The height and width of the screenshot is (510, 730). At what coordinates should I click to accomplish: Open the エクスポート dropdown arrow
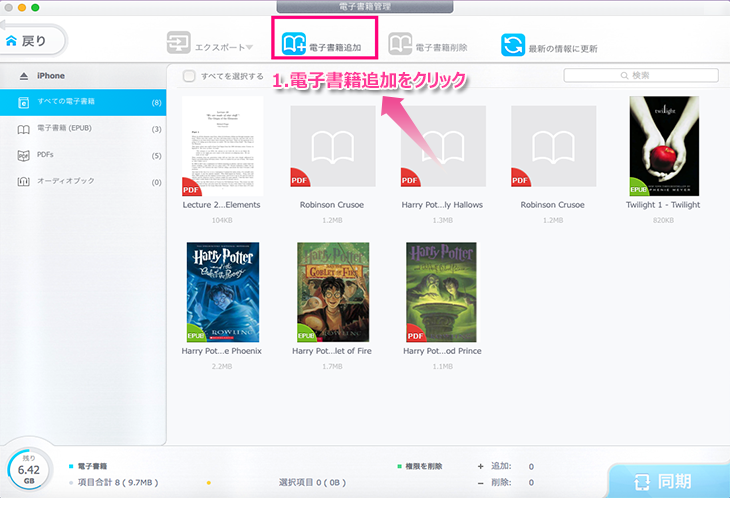250,48
